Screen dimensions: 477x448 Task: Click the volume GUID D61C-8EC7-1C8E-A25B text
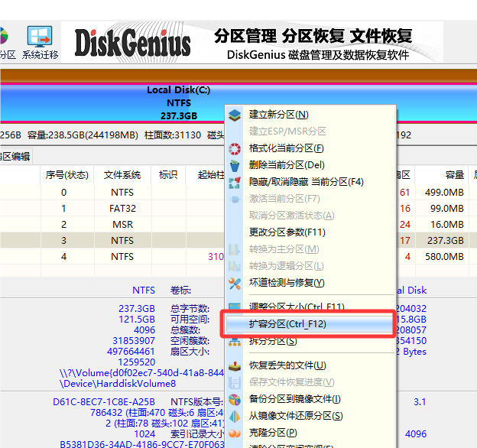[104, 402]
